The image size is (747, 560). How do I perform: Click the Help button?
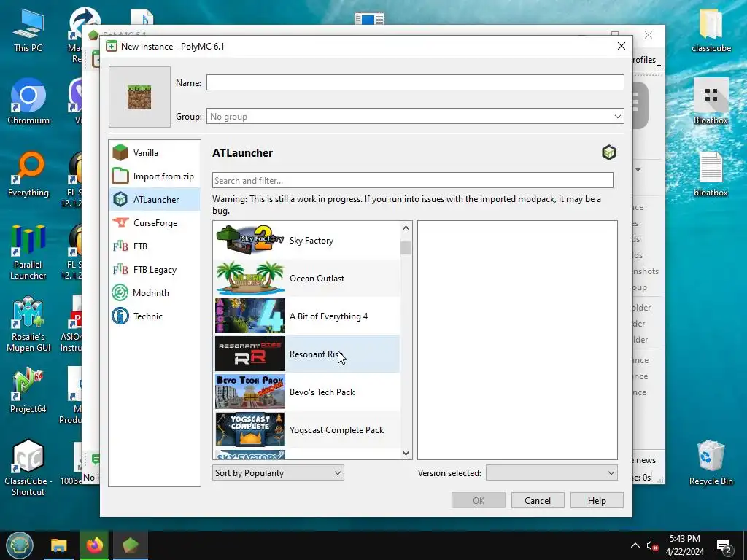pos(597,500)
